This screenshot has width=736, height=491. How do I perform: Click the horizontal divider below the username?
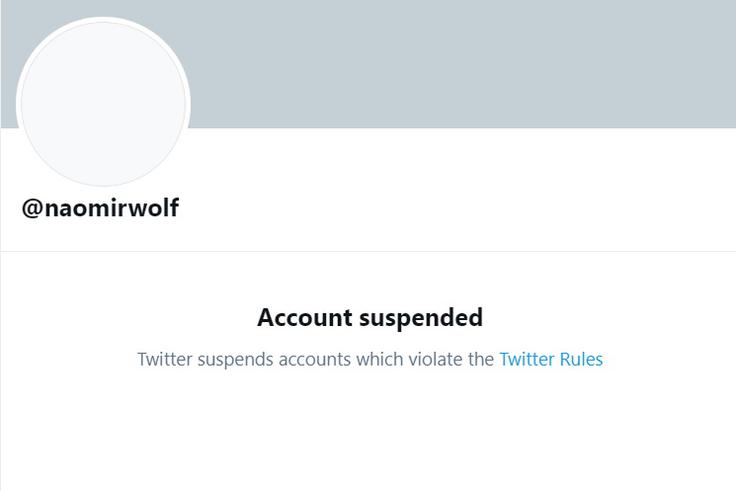click(368, 251)
